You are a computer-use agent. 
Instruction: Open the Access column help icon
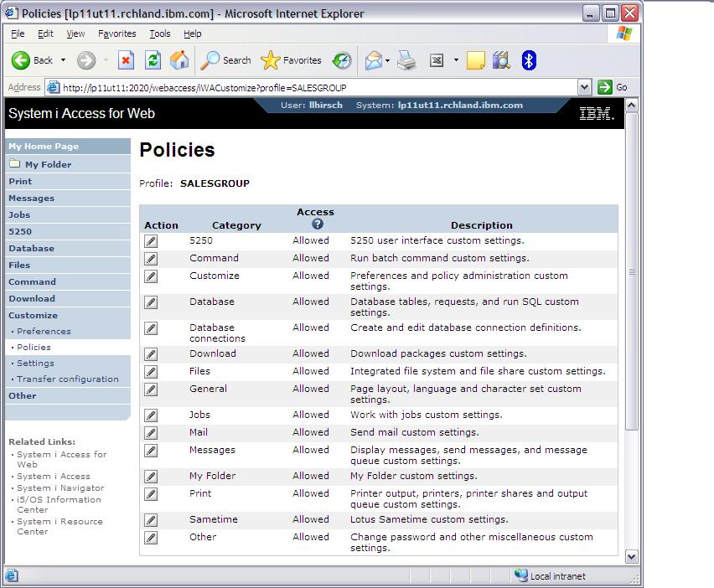click(318, 224)
